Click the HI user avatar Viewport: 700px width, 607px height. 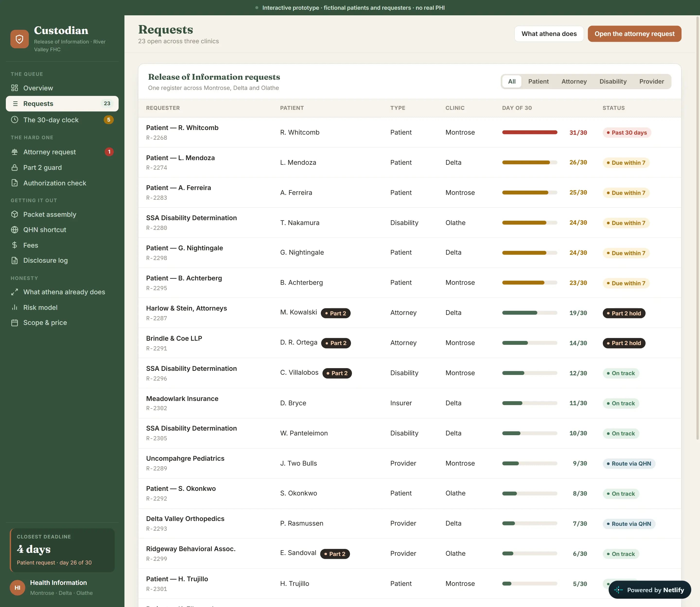click(x=17, y=588)
